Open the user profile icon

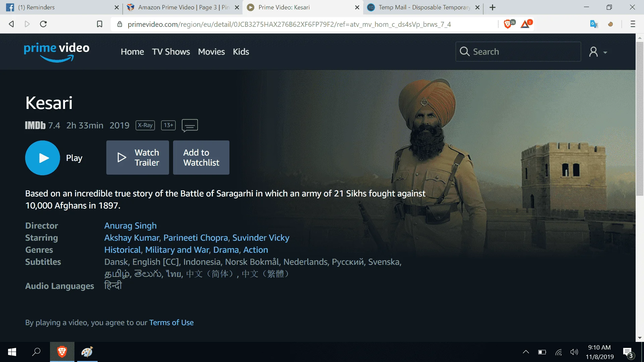[593, 52]
